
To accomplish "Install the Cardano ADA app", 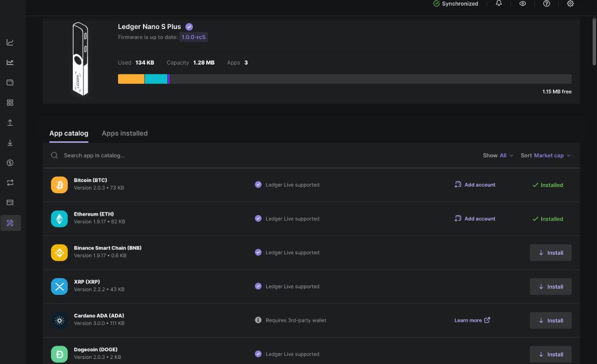I will (551, 320).
